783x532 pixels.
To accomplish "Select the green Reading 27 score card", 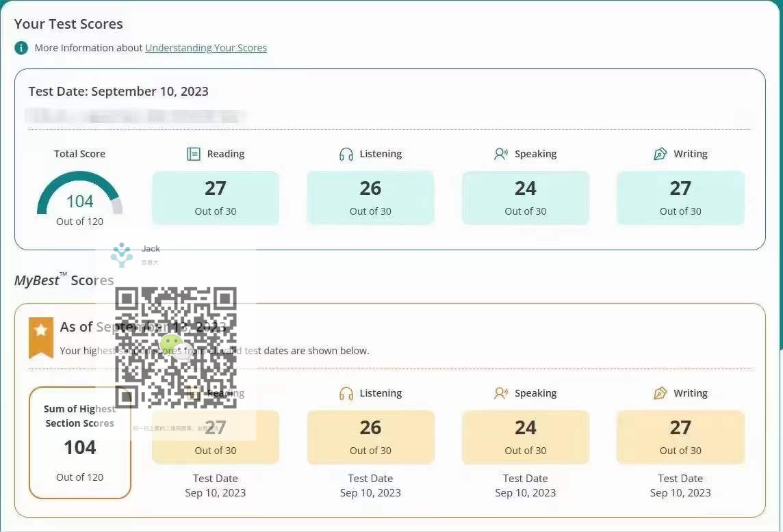I will 215,198.
